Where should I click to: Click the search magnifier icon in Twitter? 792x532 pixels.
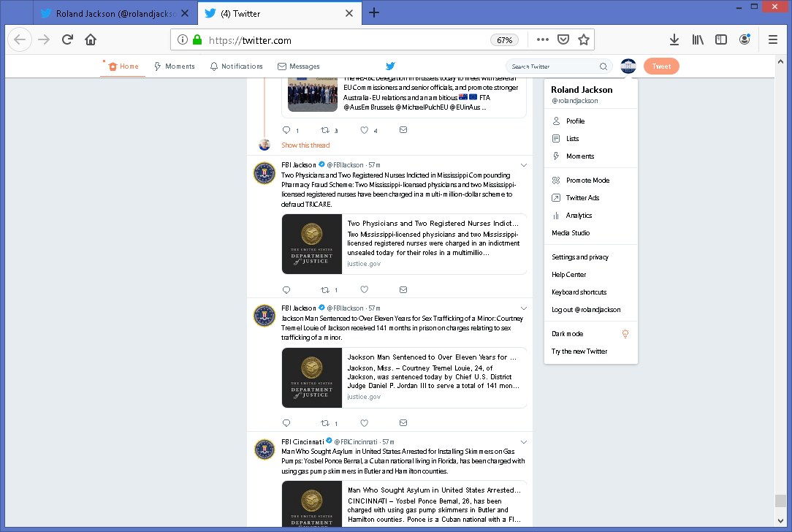[x=603, y=66]
